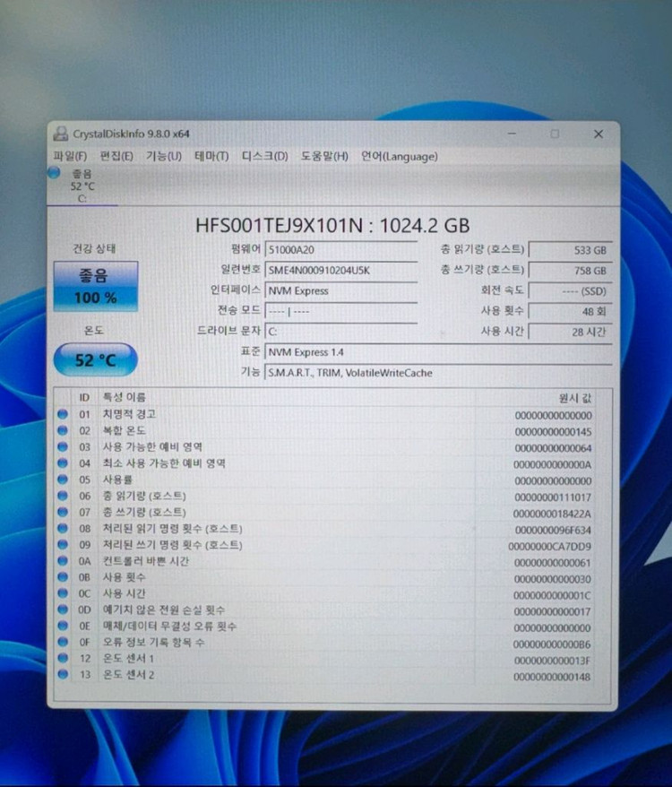This screenshot has height=787, width=672.
Task: Click status dot for row 0A 컨트롤러 바쁜 시간
Action: [62, 560]
